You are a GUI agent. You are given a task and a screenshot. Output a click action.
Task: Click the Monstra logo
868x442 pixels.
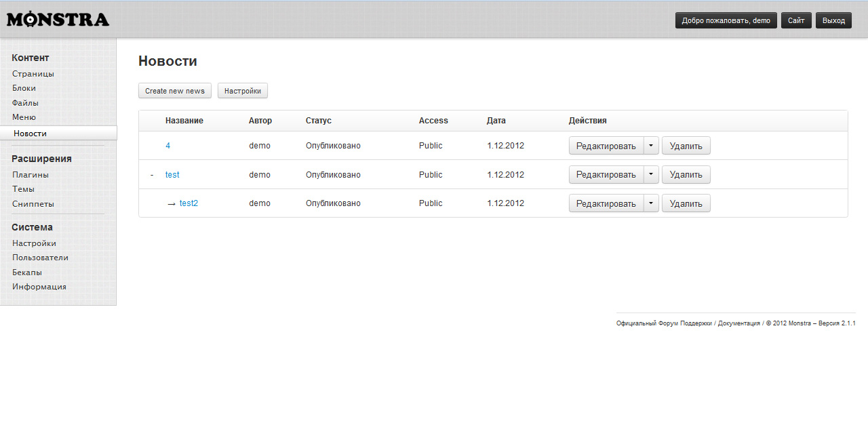(57, 18)
